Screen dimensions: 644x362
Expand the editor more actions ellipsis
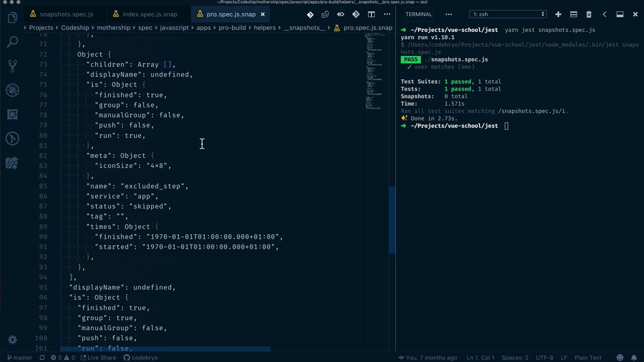click(387, 14)
